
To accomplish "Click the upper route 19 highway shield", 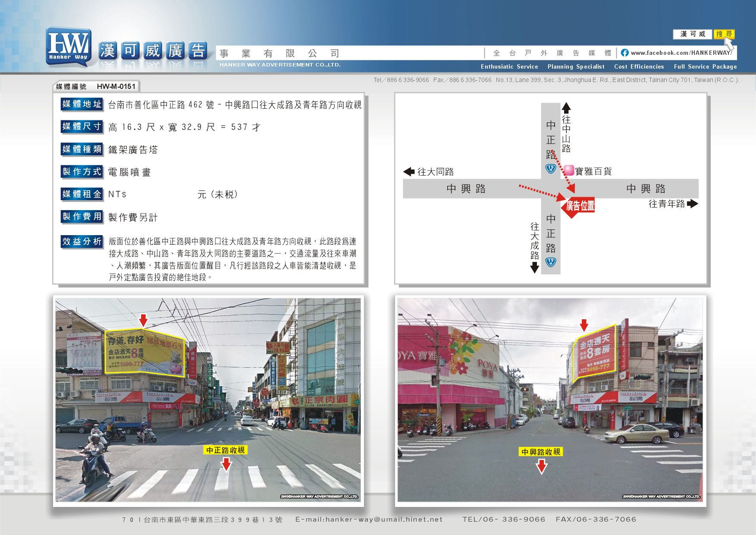I will [x=550, y=168].
